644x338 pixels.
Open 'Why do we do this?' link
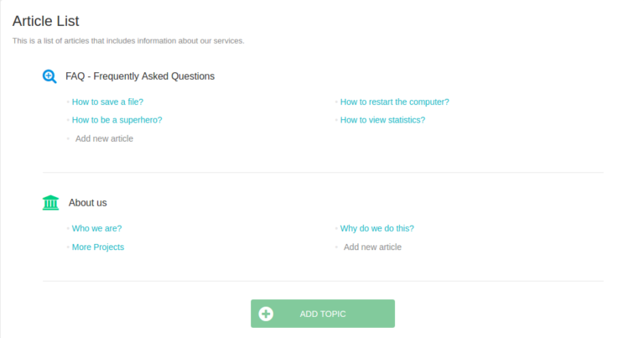click(x=377, y=228)
